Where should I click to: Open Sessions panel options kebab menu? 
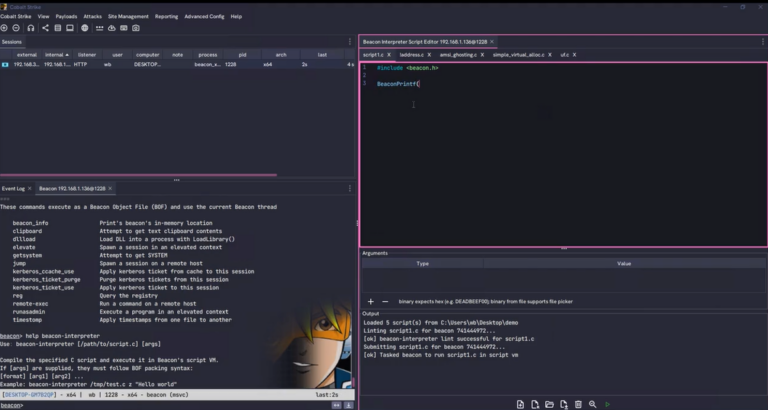[350, 42]
